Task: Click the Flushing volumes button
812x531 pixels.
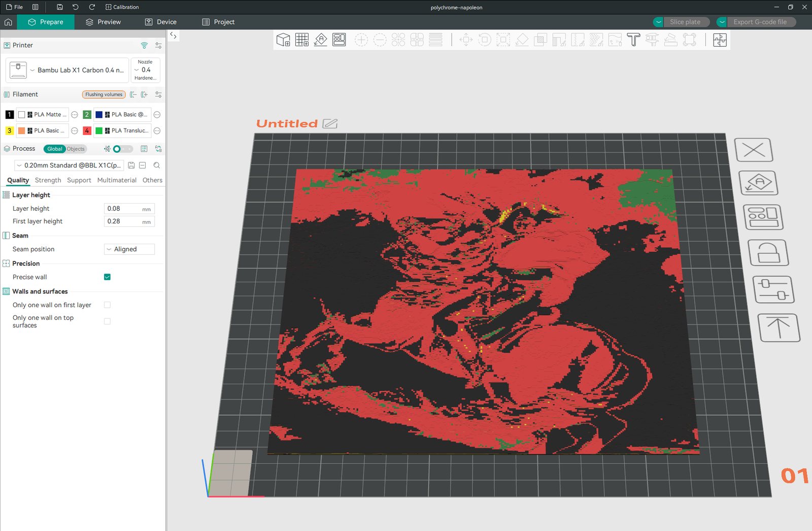Action: coord(104,94)
